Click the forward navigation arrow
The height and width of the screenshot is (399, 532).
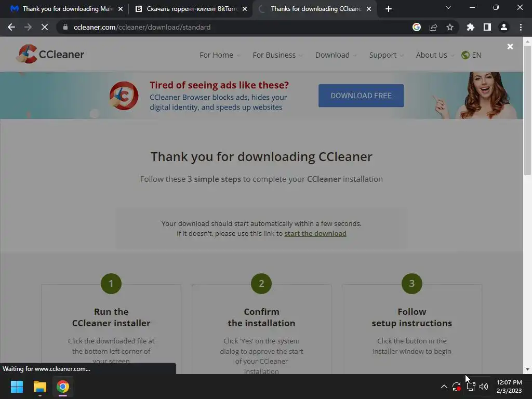pyautogui.click(x=28, y=27)
